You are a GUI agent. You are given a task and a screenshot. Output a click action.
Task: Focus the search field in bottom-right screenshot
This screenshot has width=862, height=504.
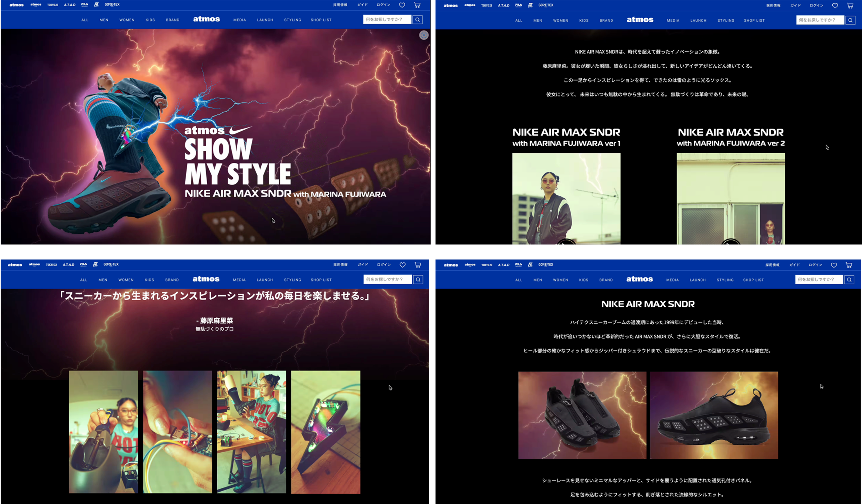[819, 280]
